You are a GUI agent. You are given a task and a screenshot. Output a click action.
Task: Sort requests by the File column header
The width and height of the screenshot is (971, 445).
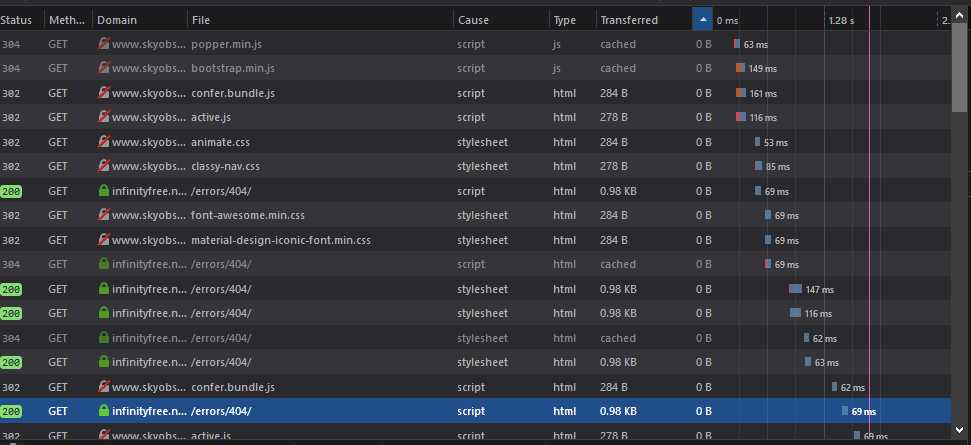point(320,20)
